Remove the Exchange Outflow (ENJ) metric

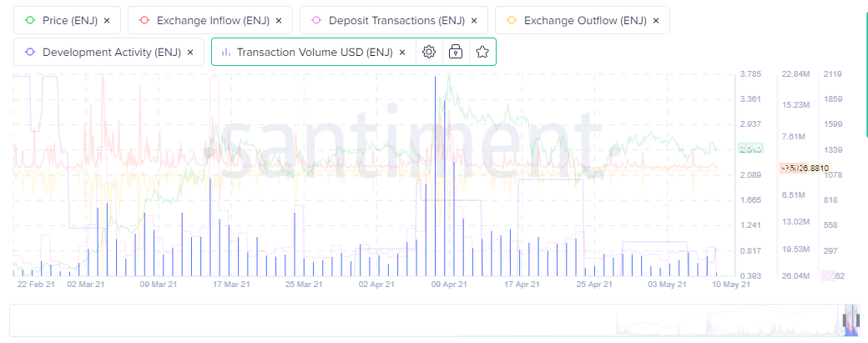click(x=656, y=21)
